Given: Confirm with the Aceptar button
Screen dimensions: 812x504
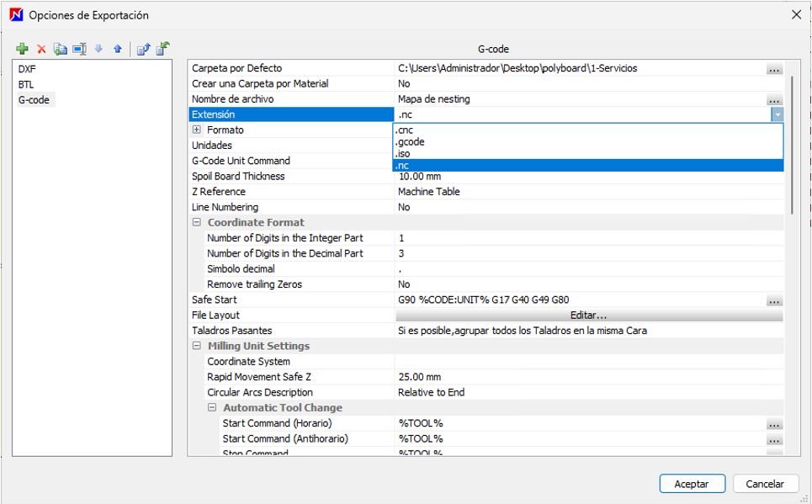Looking at the screenshot, I should [692, 484].
